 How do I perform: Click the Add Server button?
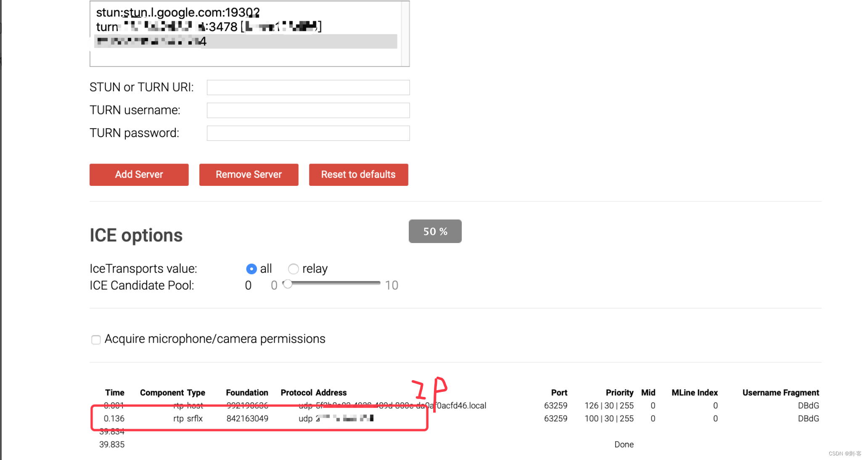point(139,174)
